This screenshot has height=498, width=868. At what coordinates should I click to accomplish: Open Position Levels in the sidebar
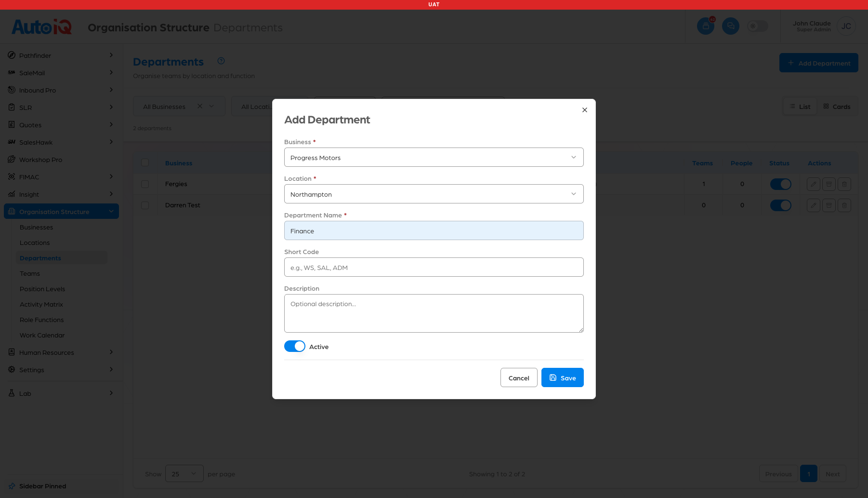click(42, 289)
